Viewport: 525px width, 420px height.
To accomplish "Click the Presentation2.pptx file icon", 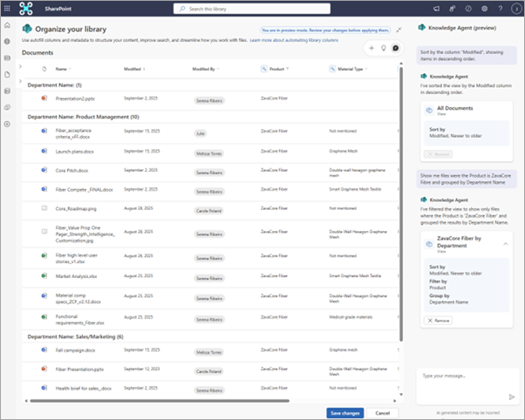I will [x=44, y=98].
